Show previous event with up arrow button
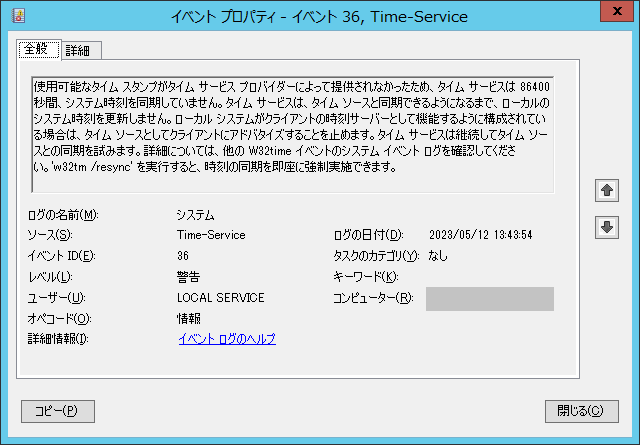 [x=607, y=190]
